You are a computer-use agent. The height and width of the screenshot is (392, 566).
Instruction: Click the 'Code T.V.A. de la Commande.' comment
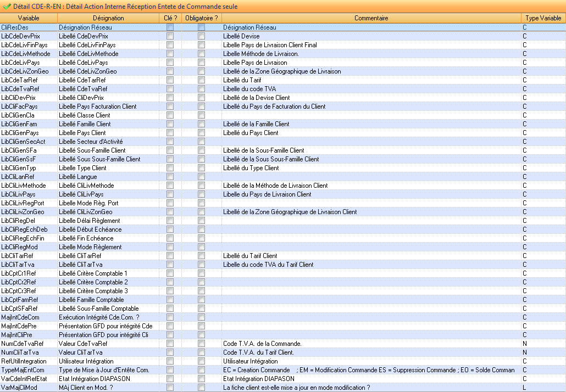(x=262, y=344)
